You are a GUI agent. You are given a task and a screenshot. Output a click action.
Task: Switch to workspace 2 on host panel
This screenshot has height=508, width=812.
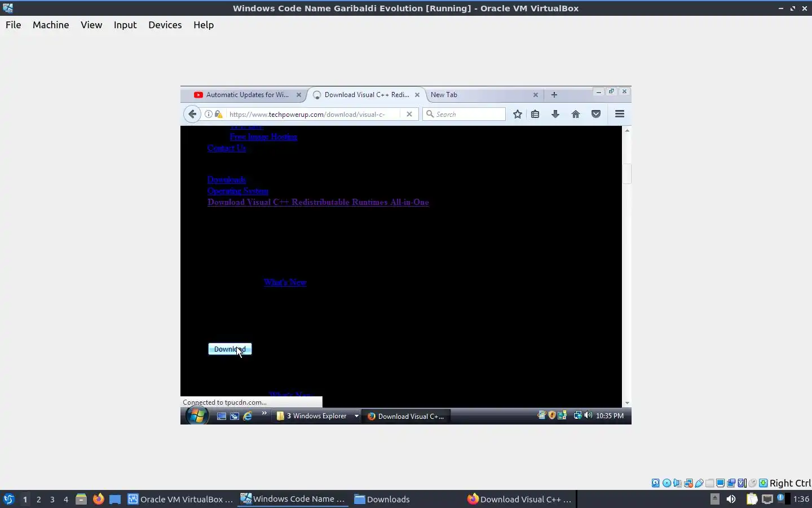tap(38, 499)
